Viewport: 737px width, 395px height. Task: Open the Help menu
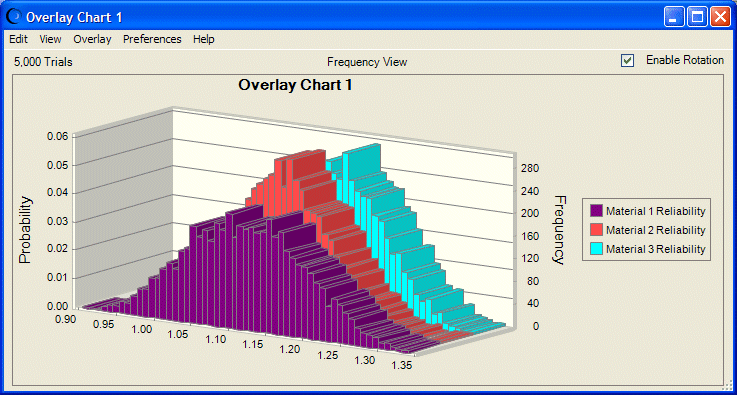pos(204,40)
